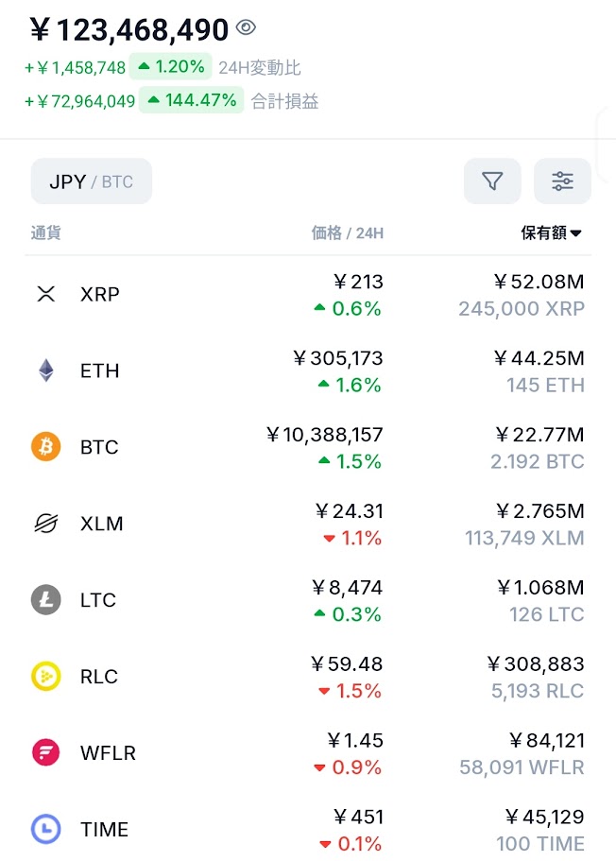Sort by 価格 / 24H column header
This screenshot has width=616, height=861.
tap(347, 233)
